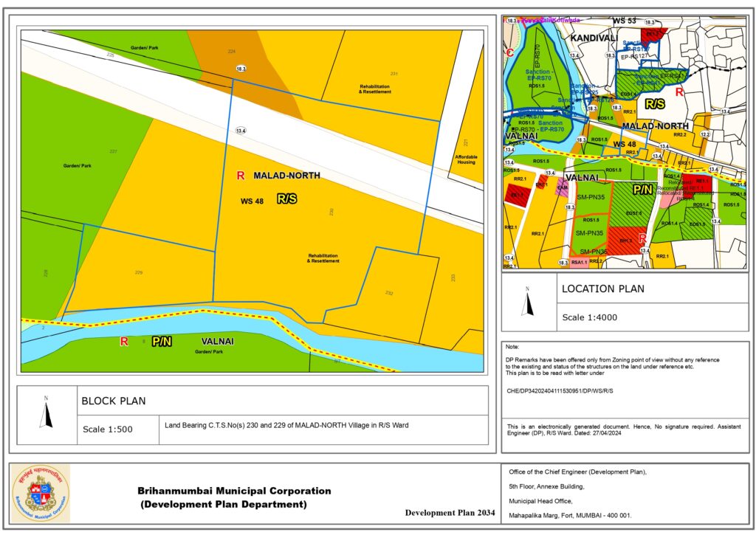Click the 18.3 road width badge in block plan

pyautogui.click(x=241, y=69)
